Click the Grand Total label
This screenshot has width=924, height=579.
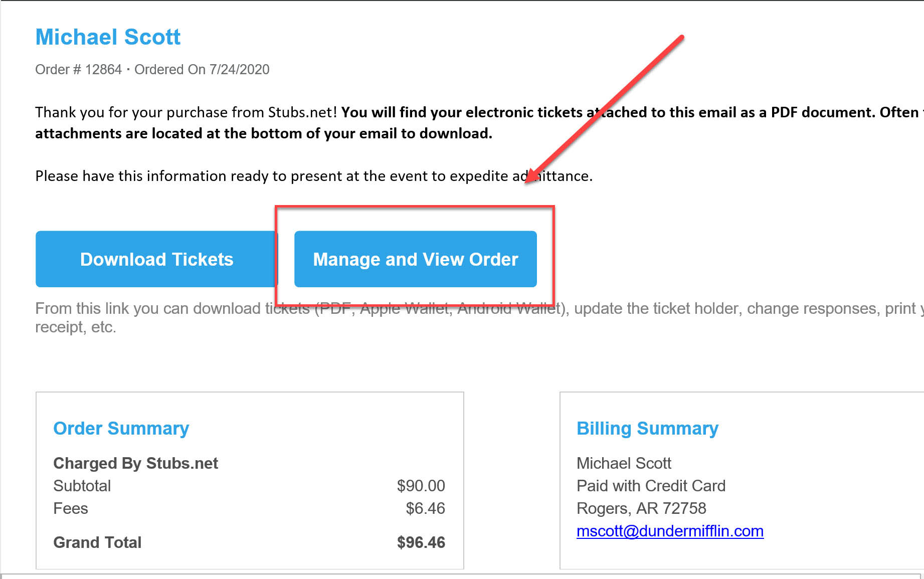(97, 542)
